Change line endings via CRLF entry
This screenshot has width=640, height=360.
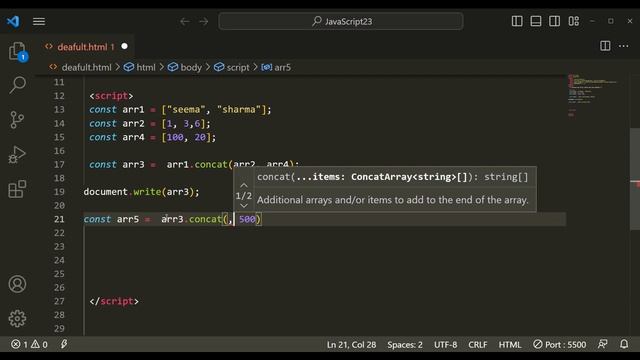point(478,345)
